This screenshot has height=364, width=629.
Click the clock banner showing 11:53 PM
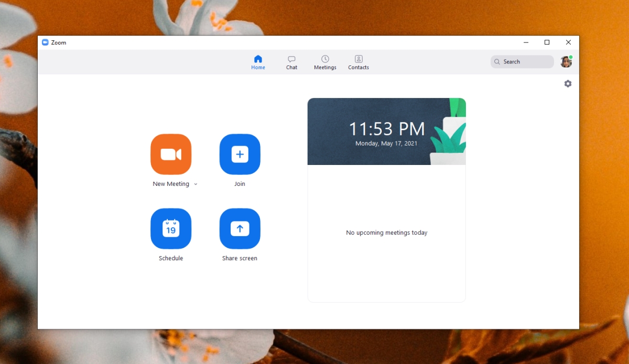pyautogui.click(x=386, y=131)
